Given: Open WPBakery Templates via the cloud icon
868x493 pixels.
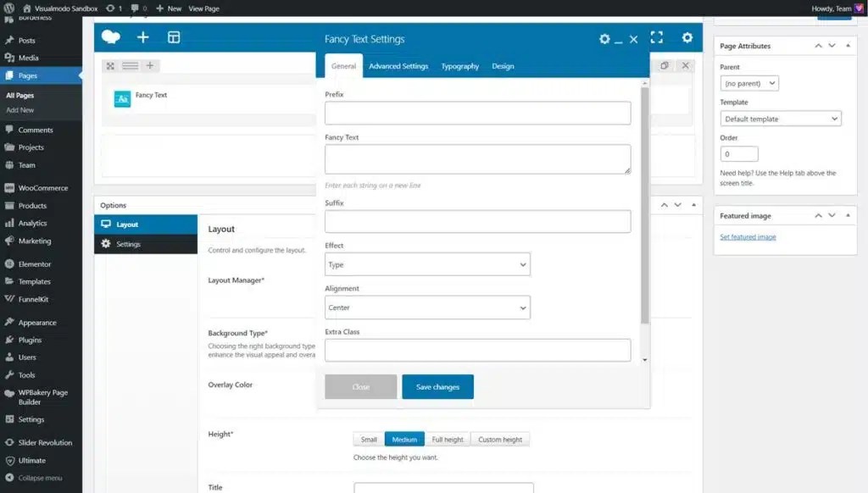Looking at the screenshot, I should tap(110, 37).
